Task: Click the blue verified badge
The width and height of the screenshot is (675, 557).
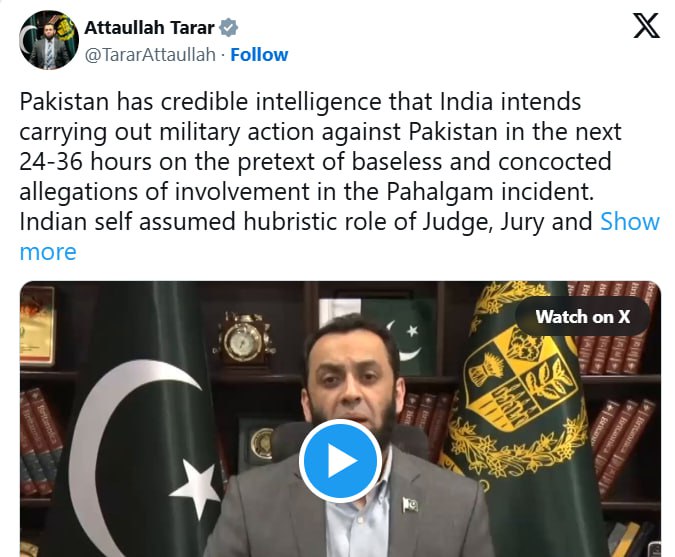Action: point(228,28)
